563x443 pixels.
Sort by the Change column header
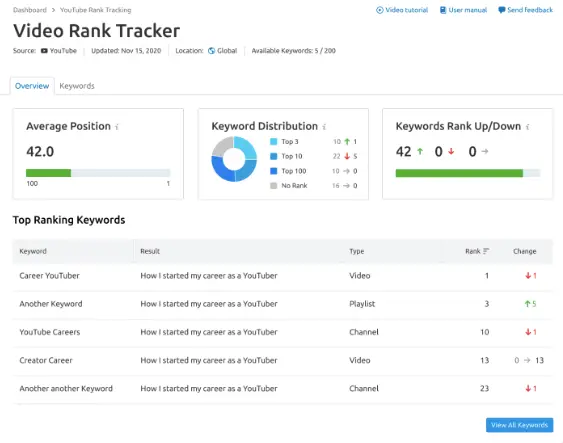(525, 251)
